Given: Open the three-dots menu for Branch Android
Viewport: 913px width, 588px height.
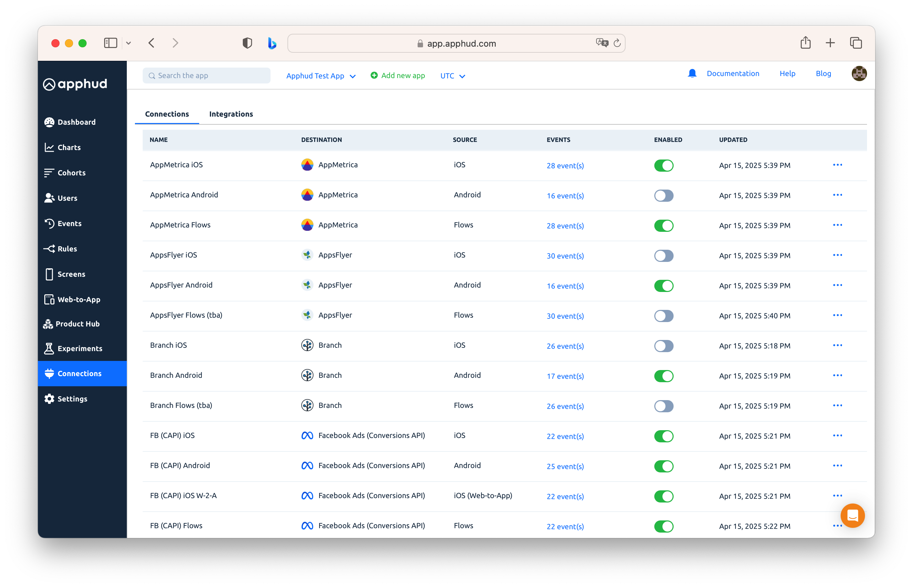Looking at the screenshot, I should (x=837, y=375).
